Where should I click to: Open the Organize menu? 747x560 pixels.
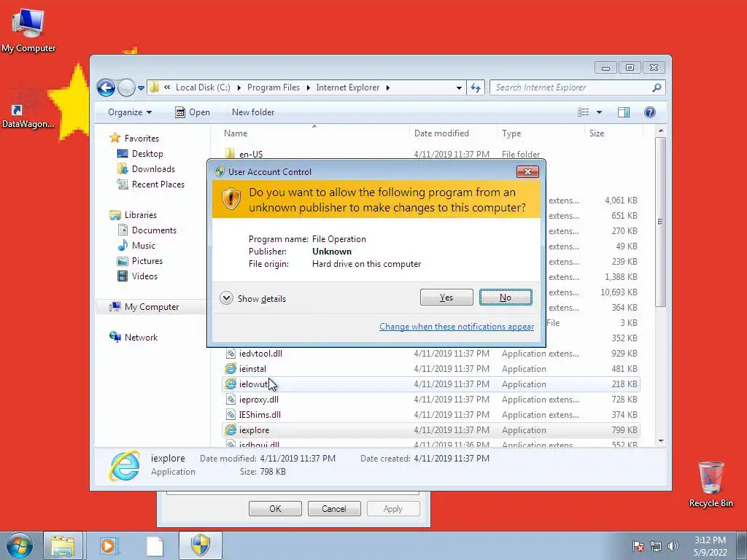pyautogui.click(x=130, y=112)
